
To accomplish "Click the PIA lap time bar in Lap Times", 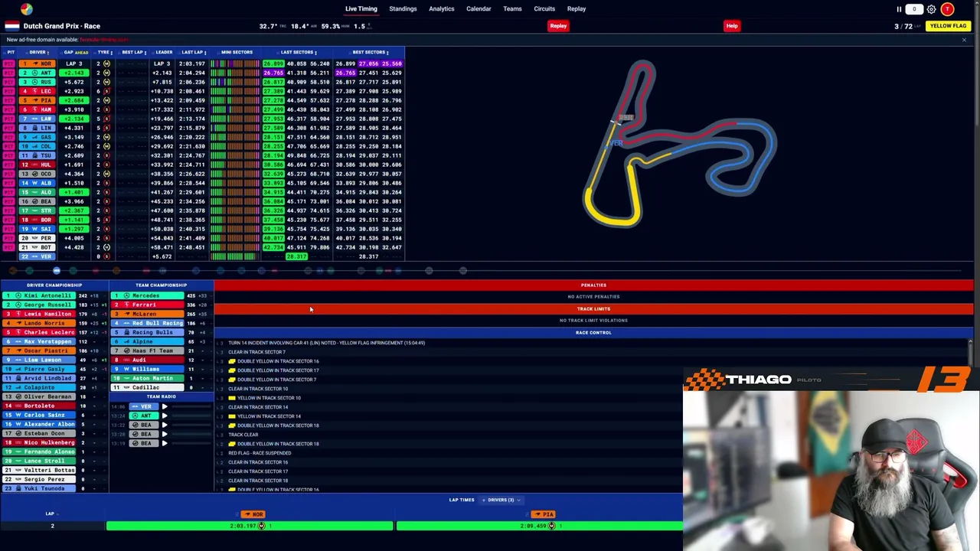I will tap(539, 527).
